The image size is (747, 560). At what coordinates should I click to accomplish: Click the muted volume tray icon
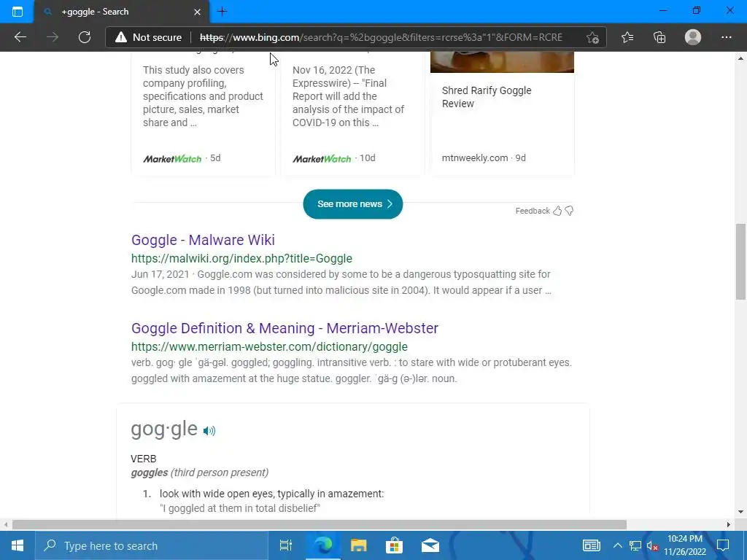click(652, 545)
